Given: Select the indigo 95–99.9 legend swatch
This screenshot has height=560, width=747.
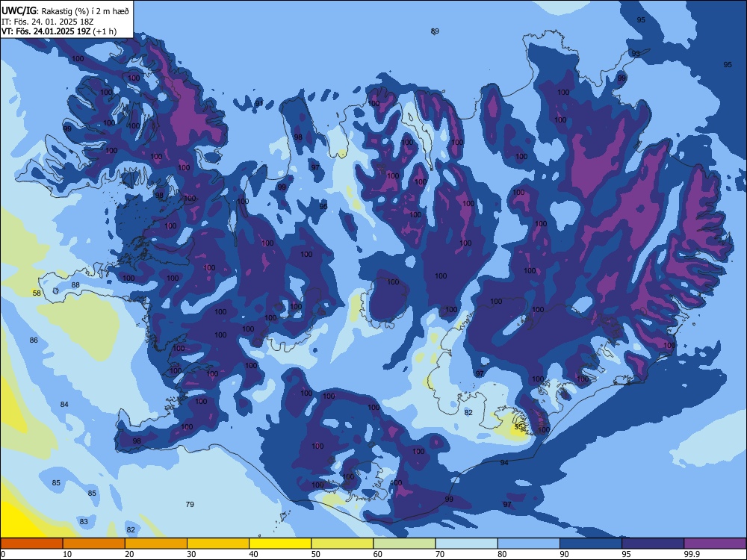Looking at the screenshot, I should click(x=653, y=544).
